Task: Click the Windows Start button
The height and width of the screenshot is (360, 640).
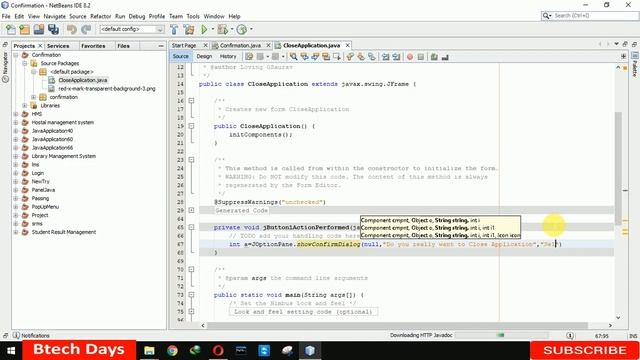Action: click(11, 350)
